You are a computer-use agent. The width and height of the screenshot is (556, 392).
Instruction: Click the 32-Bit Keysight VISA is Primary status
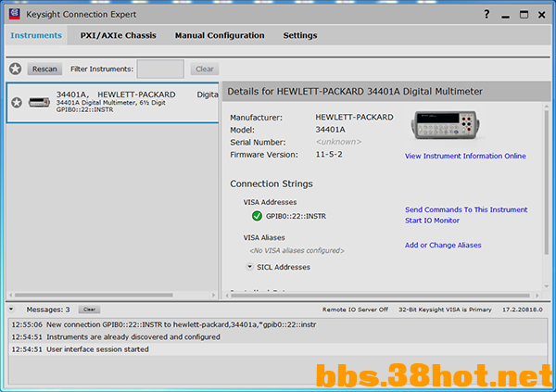coord(445,310)
